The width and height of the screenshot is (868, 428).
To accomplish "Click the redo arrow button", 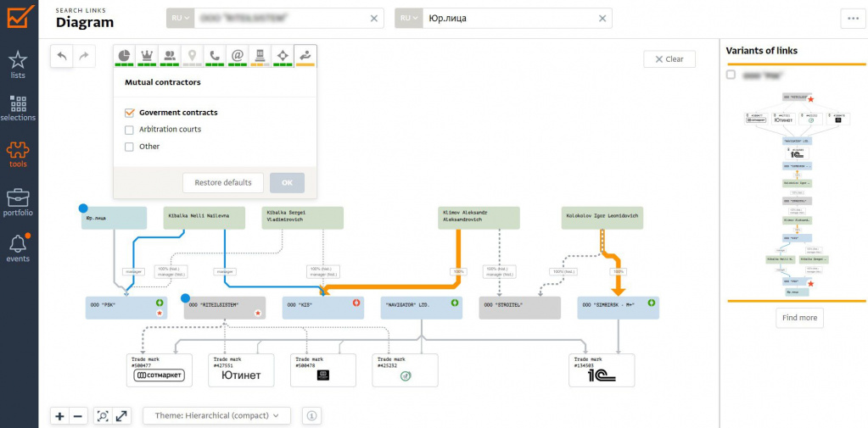I will tap(84, 57).
